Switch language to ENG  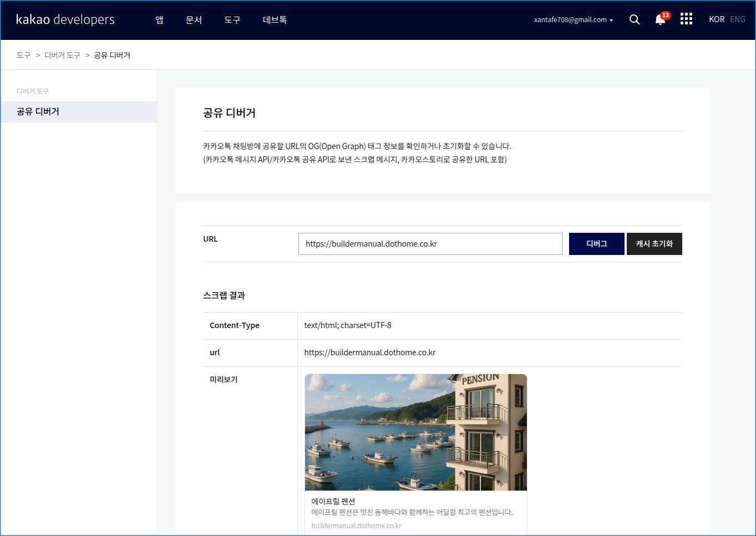click(x=737, y=19)
